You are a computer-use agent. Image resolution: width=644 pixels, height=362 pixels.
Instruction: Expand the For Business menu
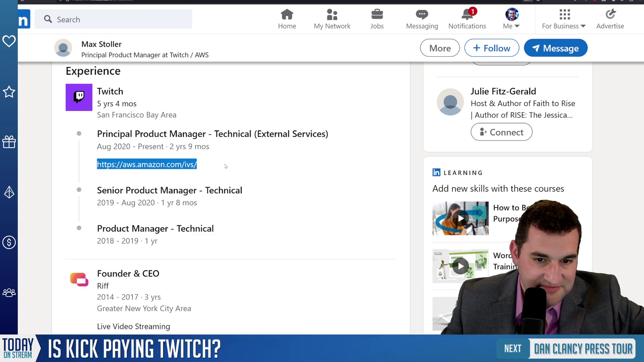pos(563,19)
